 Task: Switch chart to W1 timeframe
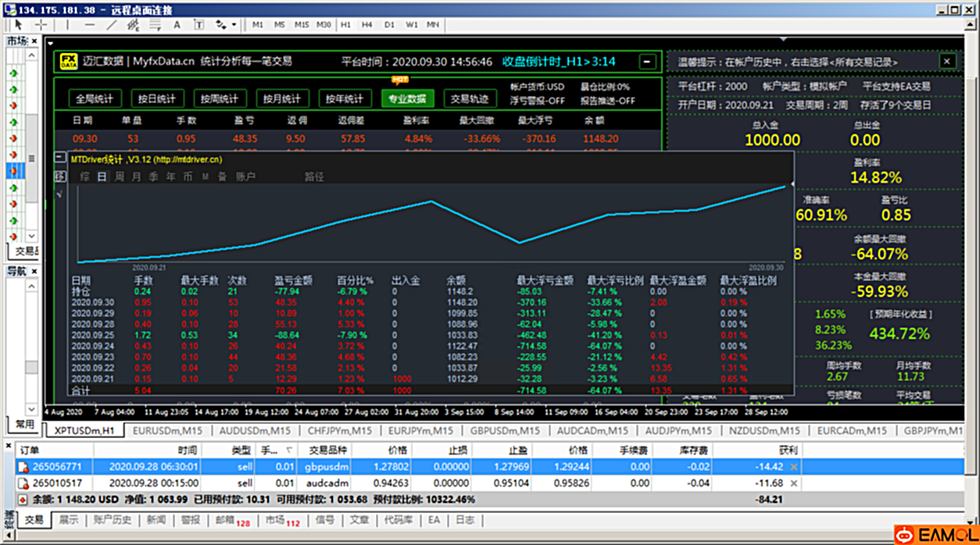tap(411, 25)
